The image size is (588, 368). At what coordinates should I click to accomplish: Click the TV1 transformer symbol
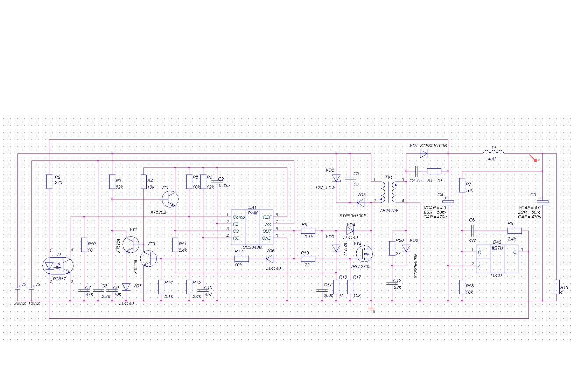[388, 192]
